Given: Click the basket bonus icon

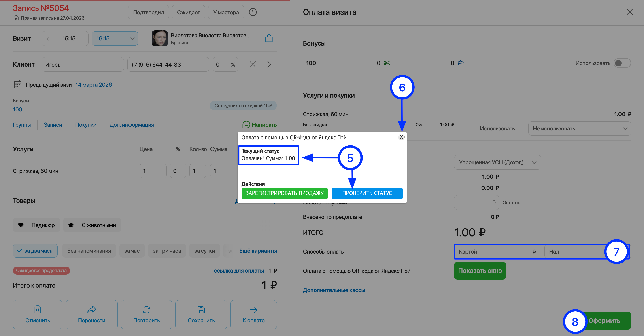Looking at the screenshot, I should [461, 63].
